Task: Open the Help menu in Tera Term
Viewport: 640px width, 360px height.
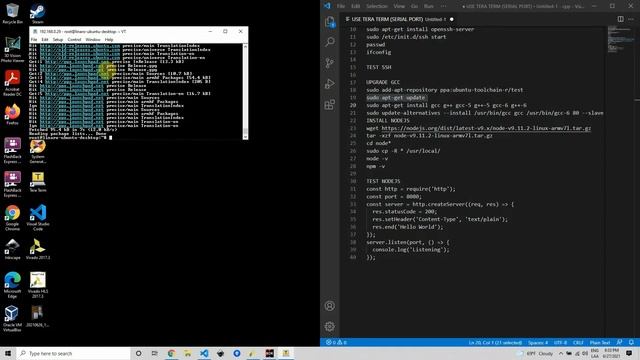Action: tap(109, 40)
